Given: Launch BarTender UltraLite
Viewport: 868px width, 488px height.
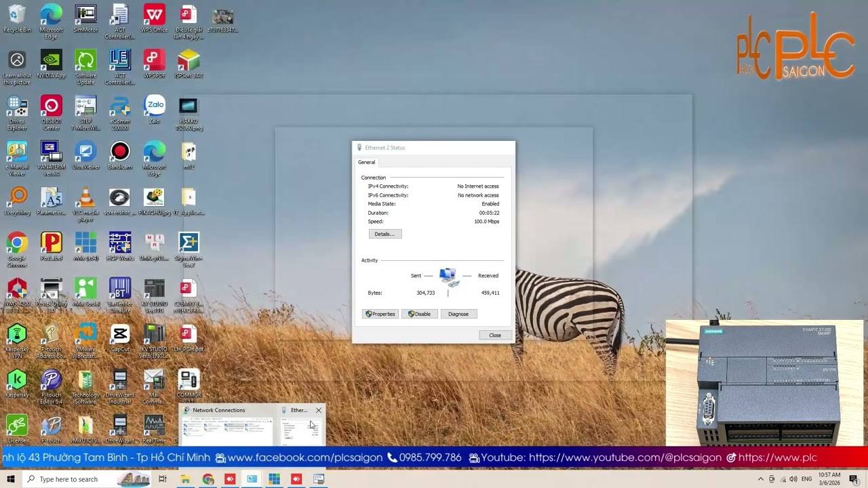Looking at the screenshot, I should pos(119,296).
